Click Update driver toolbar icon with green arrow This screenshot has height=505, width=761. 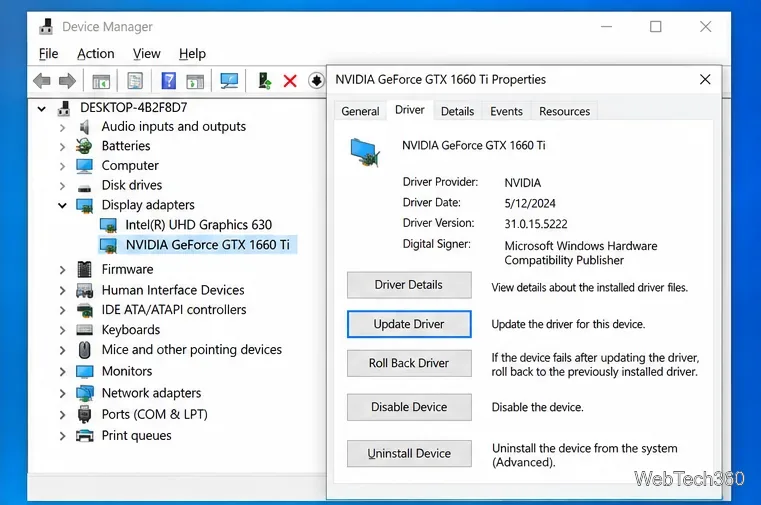(265, 81)
